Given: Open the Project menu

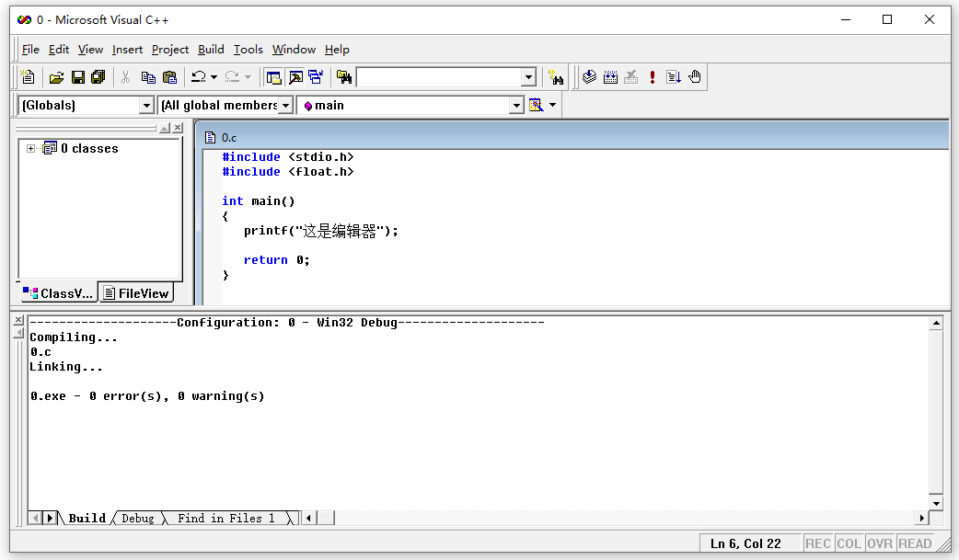Looking at the screenshot, I should [170, 50].
